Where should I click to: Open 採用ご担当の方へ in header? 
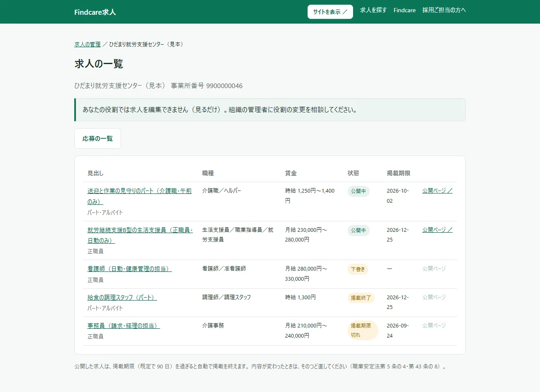[x=444, y=10]
